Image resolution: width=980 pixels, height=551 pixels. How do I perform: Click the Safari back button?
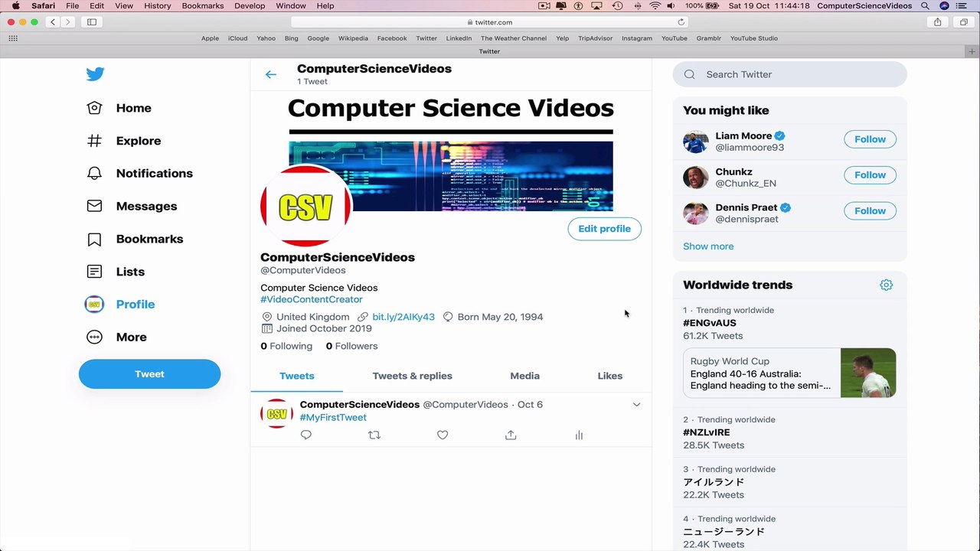pyautogui.click(x=53, y=22)
